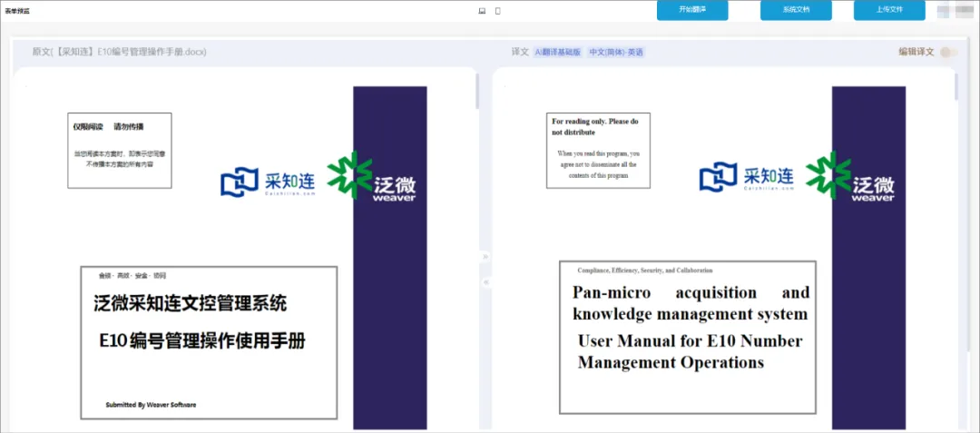This screenshot has height=433, width=980.
Task: Toggle the 编辑译文 switch
Action: 948,53
